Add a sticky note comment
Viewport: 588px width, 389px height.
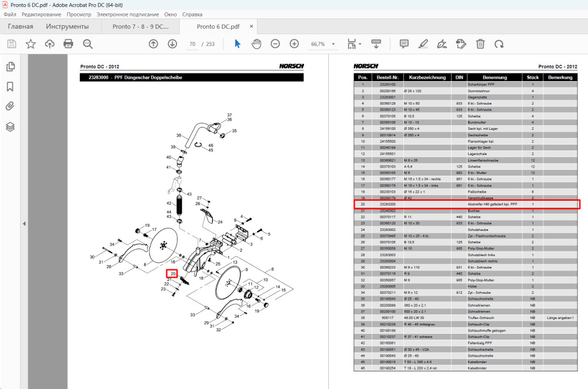[404, 44]
